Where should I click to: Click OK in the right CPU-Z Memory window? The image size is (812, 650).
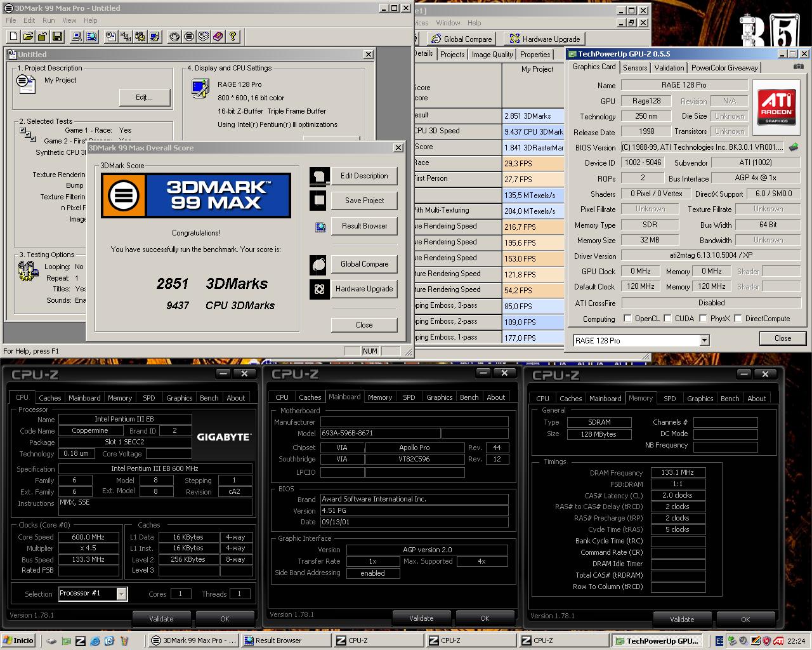point(745,620)
